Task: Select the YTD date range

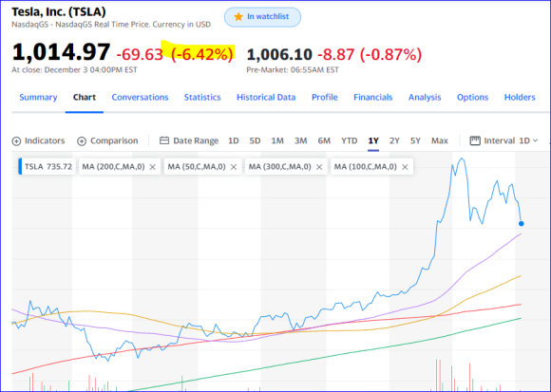Action: [x=350, y=140]
